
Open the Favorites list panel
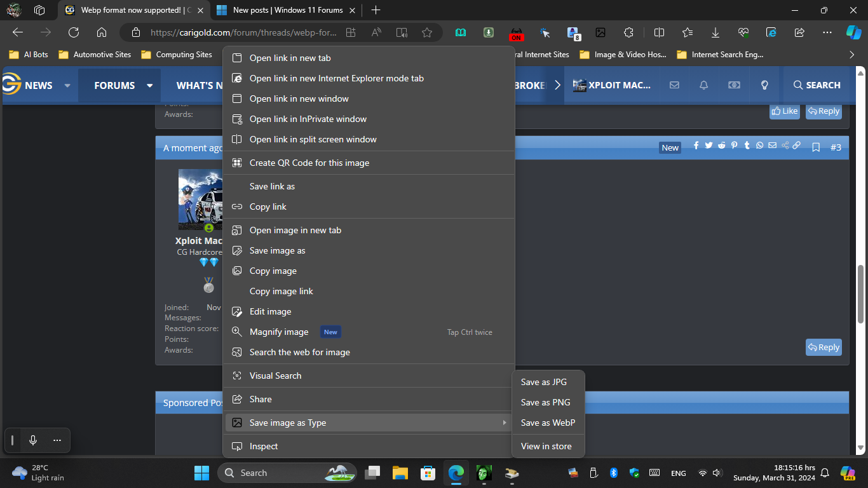pos(688,32)
